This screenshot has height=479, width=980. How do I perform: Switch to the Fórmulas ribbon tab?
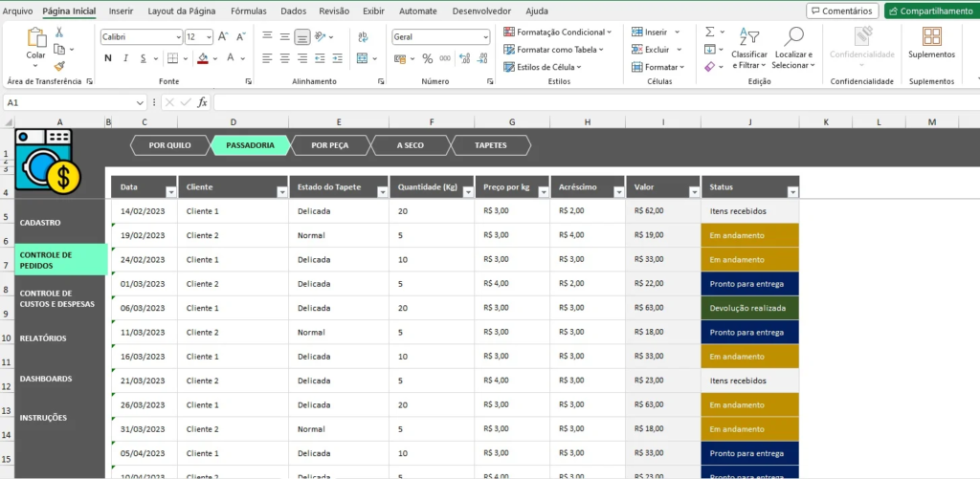click(x=249, y=11)
